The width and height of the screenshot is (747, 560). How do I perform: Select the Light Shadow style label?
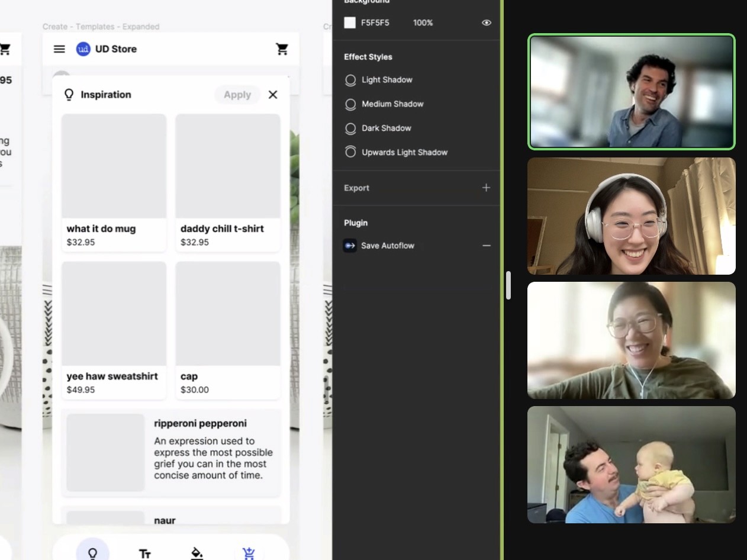(387, 79)
